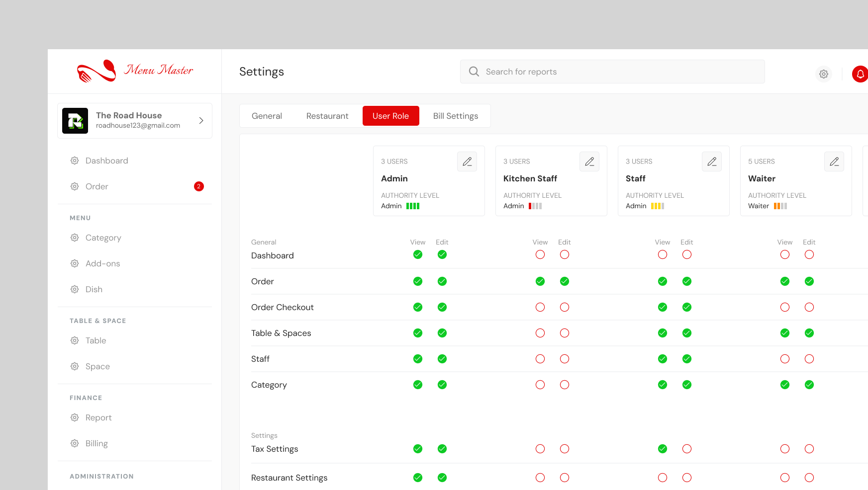The height and width of the screenshot is (490, 868).
Task: Edit the Kitchen Staff role card
Action: coord(589,162)
